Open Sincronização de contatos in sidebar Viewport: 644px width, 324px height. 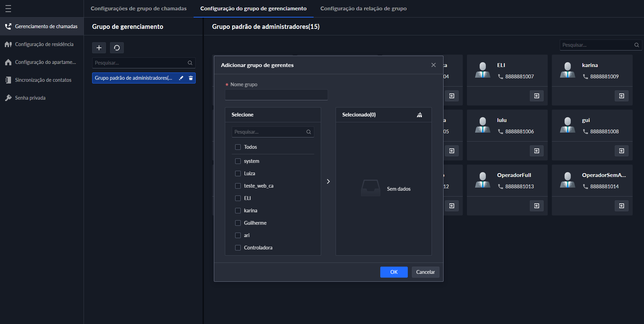click(x=43, y=80)
